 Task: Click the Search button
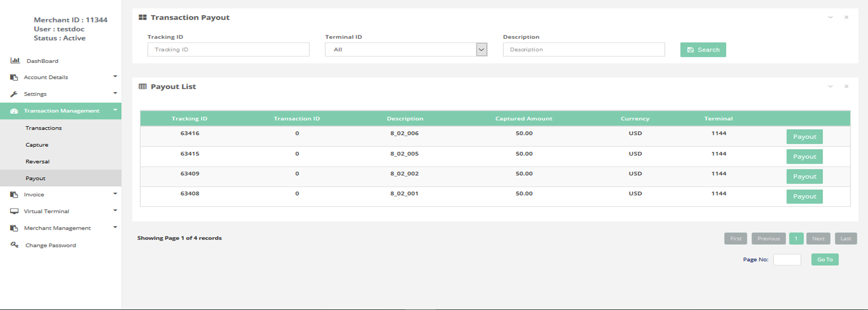[703, 50]
